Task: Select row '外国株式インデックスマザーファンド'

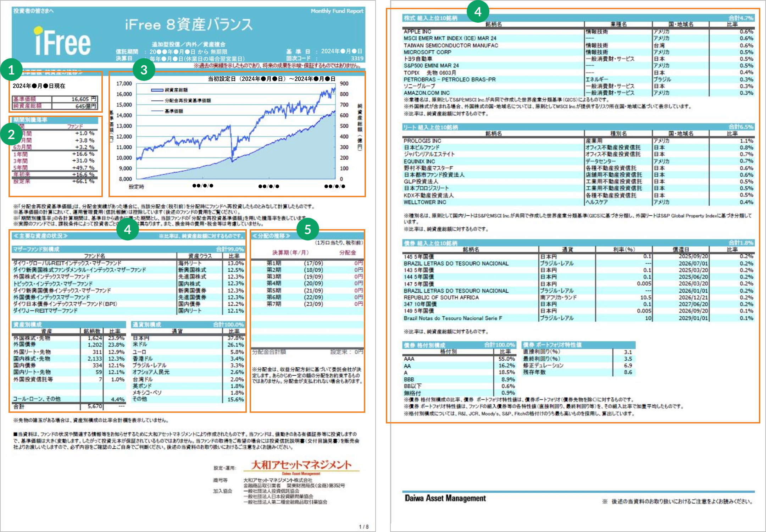Action: [128, 277]
